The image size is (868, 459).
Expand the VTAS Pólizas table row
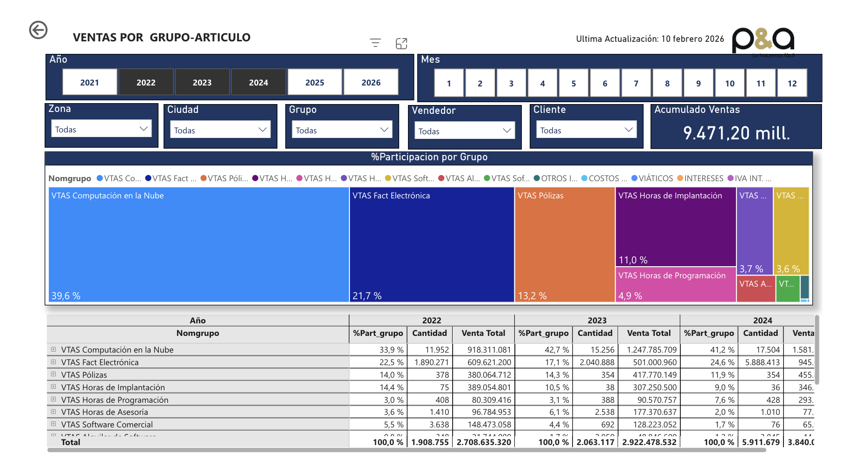(x=53, y=374)
